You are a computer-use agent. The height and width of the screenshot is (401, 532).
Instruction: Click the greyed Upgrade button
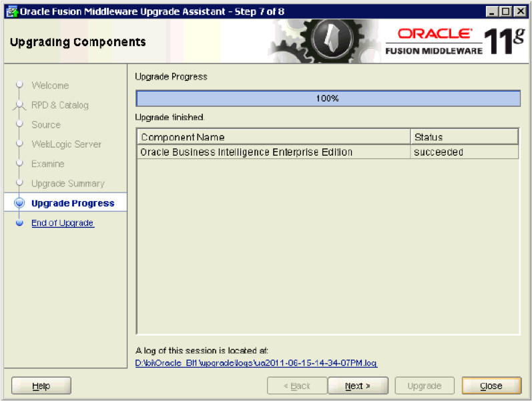tap(424, 386)
